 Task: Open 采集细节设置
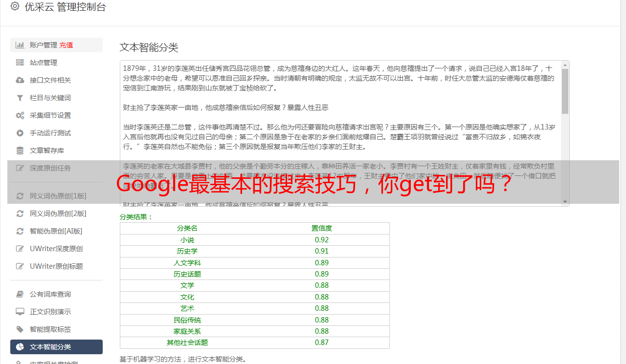point(56,115)
